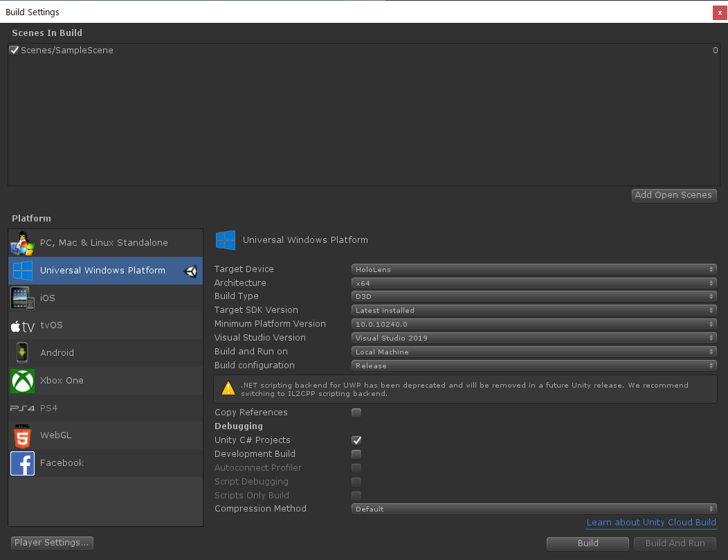Toggle the Scripts Only Build checkbox
Viewport: 728px width, 560px height.
point(356,496)
